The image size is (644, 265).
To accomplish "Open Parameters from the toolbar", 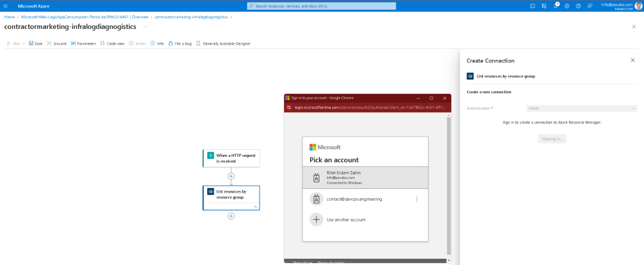I will [83, 43].
